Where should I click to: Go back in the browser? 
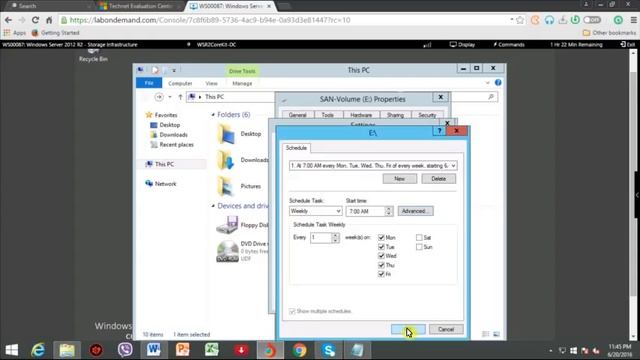click(x=9, y=20)
